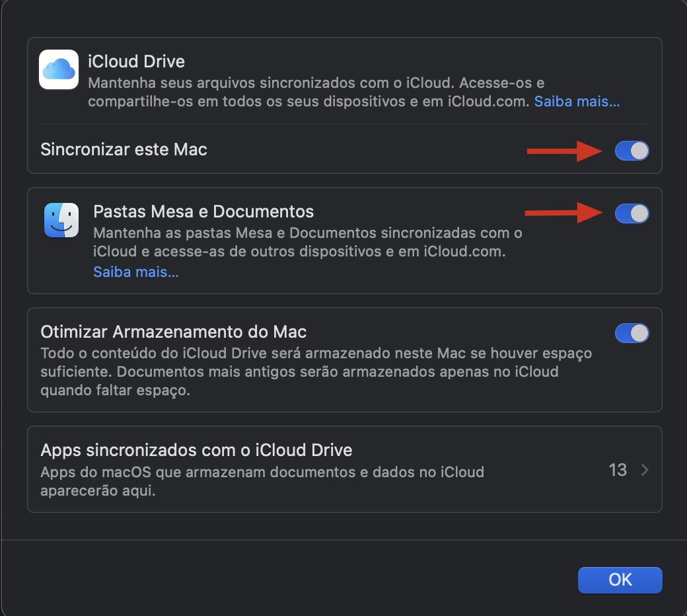
Task: Disable the Sincronizar este Mac toggle
Action: 632,151
